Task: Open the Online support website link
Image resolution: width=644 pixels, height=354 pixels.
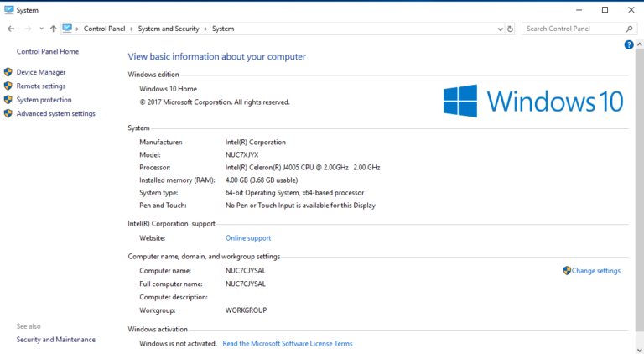Action: click(x=248, y=238)
